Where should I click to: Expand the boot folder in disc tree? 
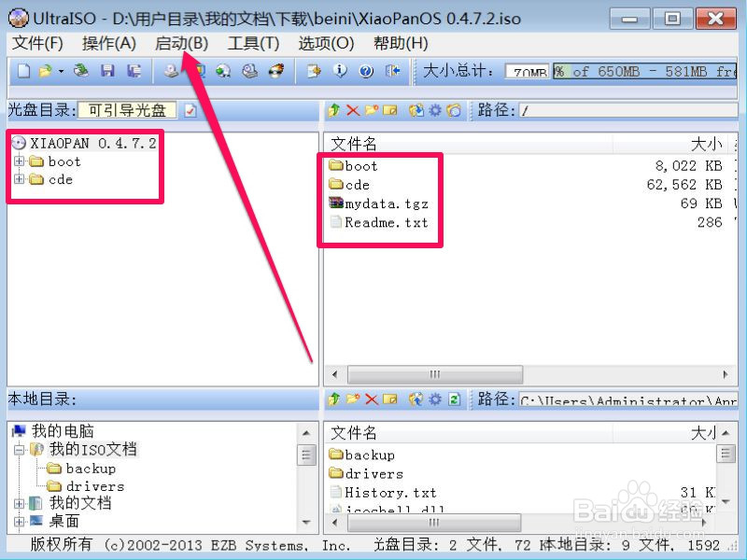click(x=19, y=161)
